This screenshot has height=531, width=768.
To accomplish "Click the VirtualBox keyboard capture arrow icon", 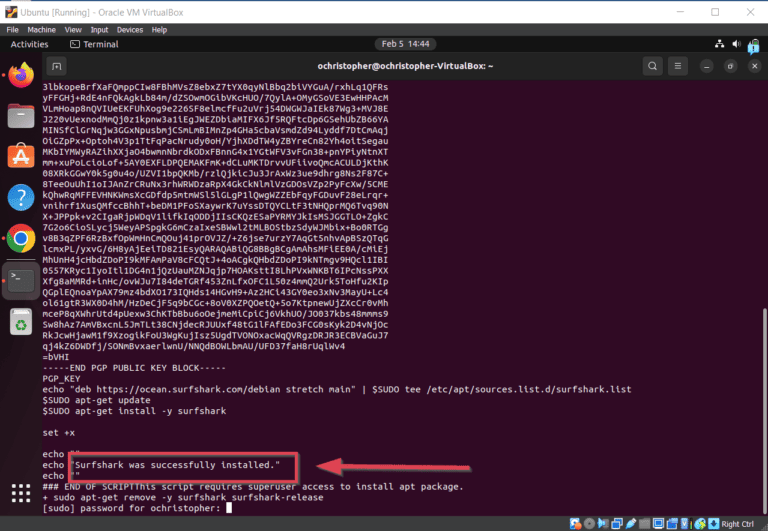I will [714, 524].
